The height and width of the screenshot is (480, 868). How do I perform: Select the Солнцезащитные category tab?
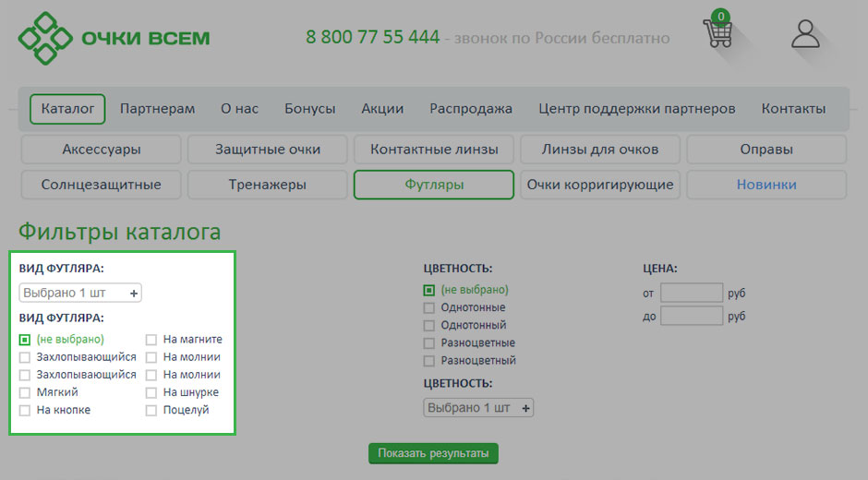pyautogui.click(x=101, y=185)
